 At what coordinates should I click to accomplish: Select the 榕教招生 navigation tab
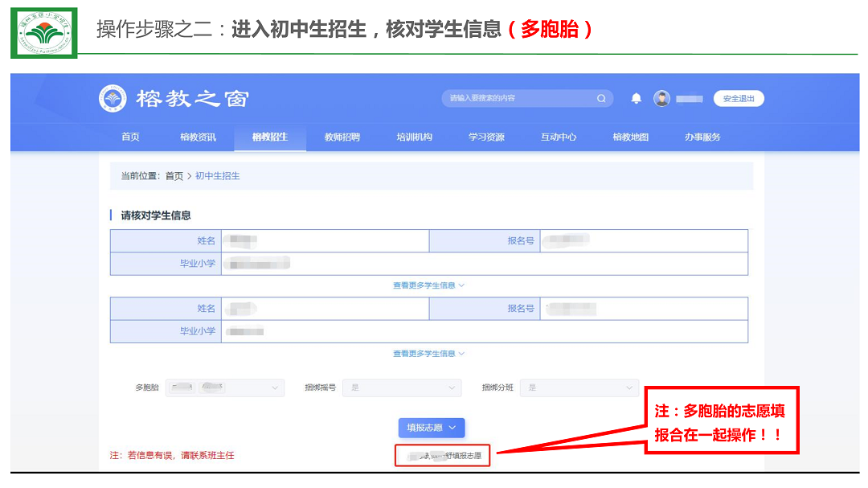coord(269,137)
